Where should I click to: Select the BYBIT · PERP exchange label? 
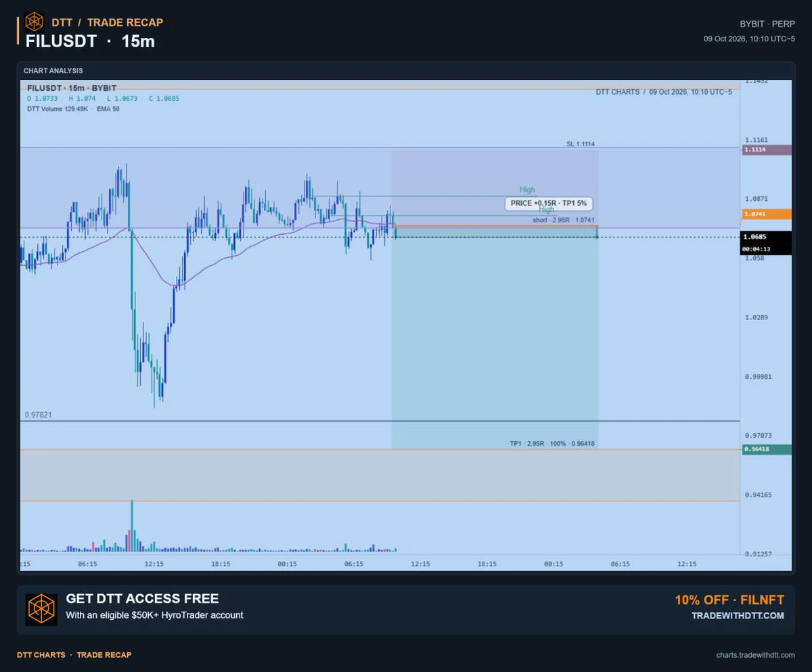click(x=768, y=24)
